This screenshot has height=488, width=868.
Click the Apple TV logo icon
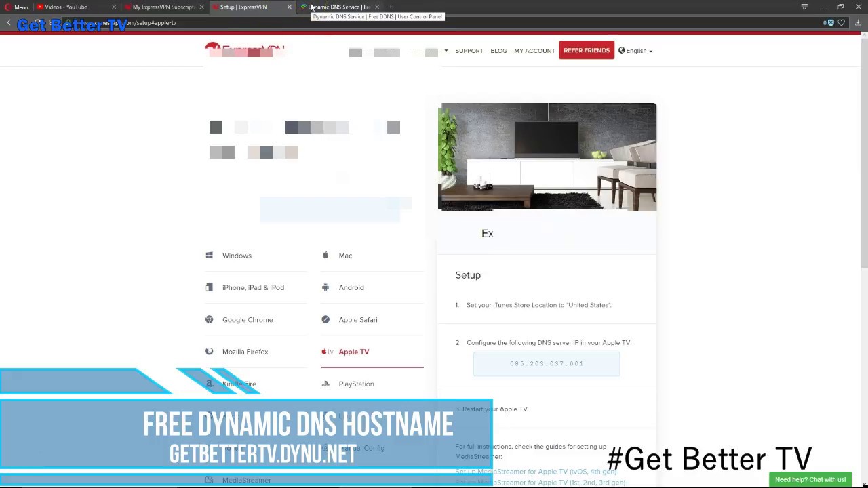(x=328, y=352)
